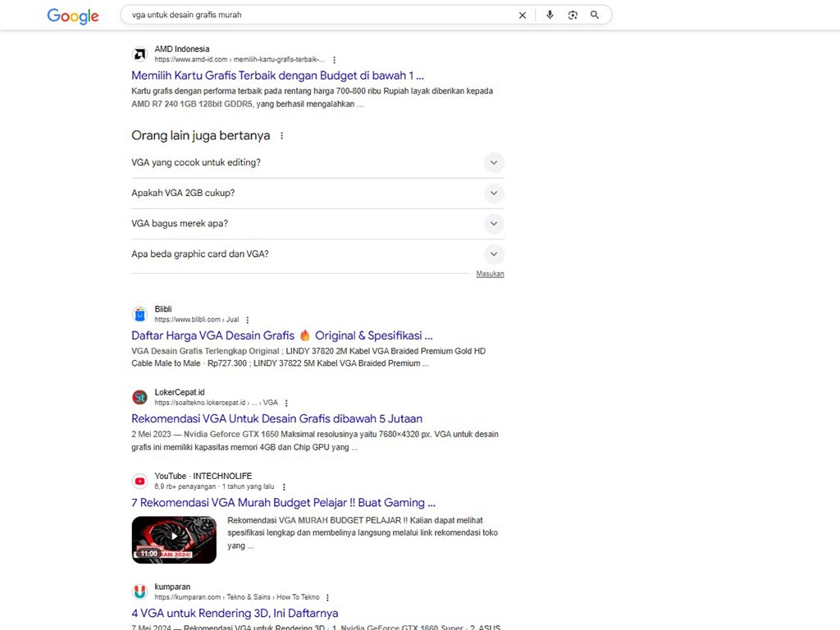Open options menu beside LokerCepat.id URL
This screenshot has width=840, height=630.
click(286, 403)
